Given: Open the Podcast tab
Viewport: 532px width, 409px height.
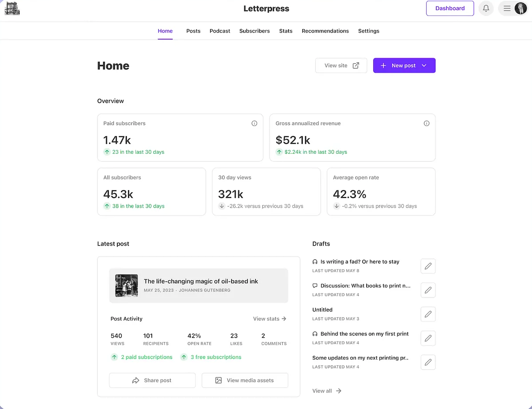Looking at the screenshot, I should click(220, 31).
